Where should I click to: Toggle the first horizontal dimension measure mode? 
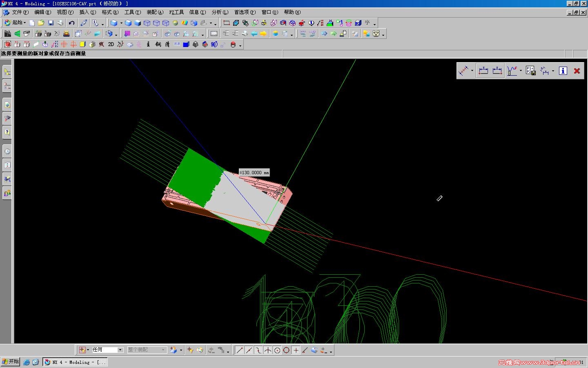[x=483, y=71]
